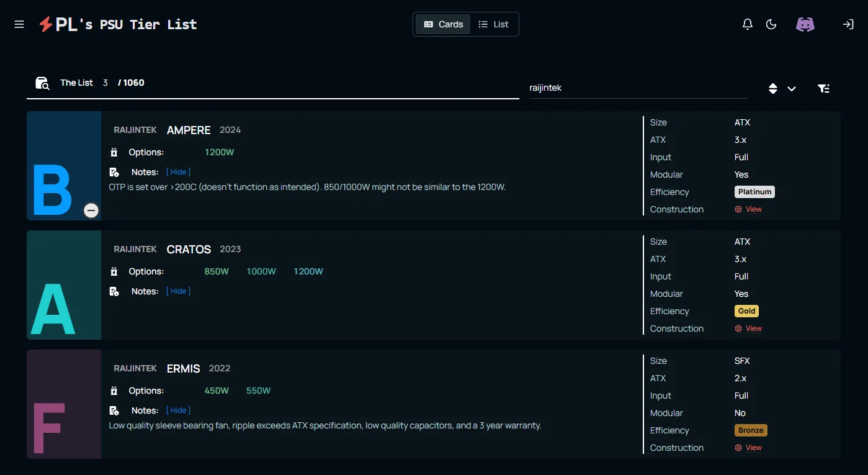Select AMPERE 1200W option
Viewport: 868px width, 475px height.
(220, 152)
